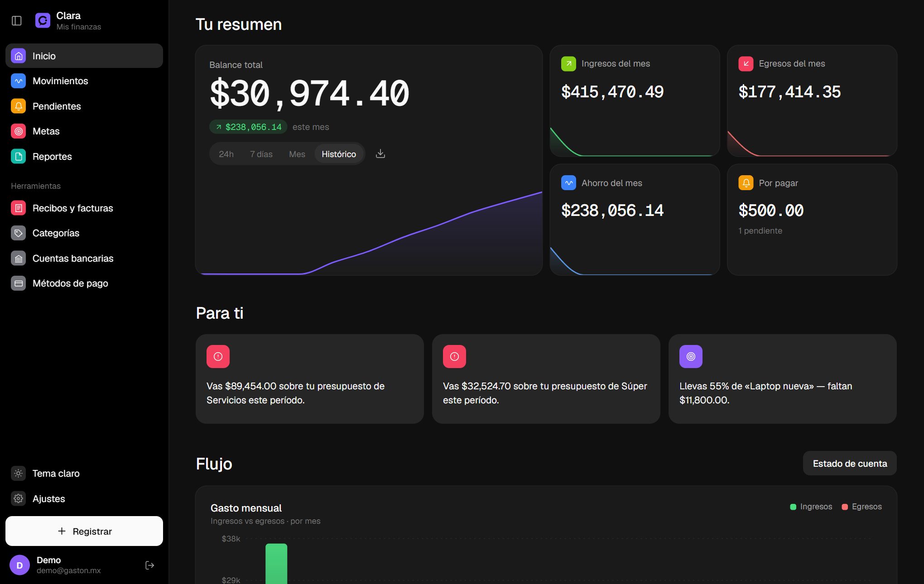
Task: Click the Demo user avatar
Action: pos(20,565)
